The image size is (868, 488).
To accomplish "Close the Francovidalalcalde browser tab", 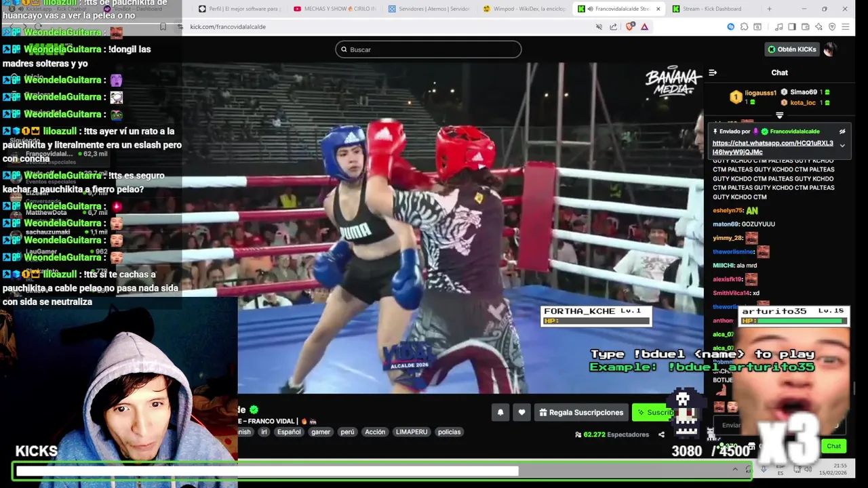I will [x=657, y=9].
